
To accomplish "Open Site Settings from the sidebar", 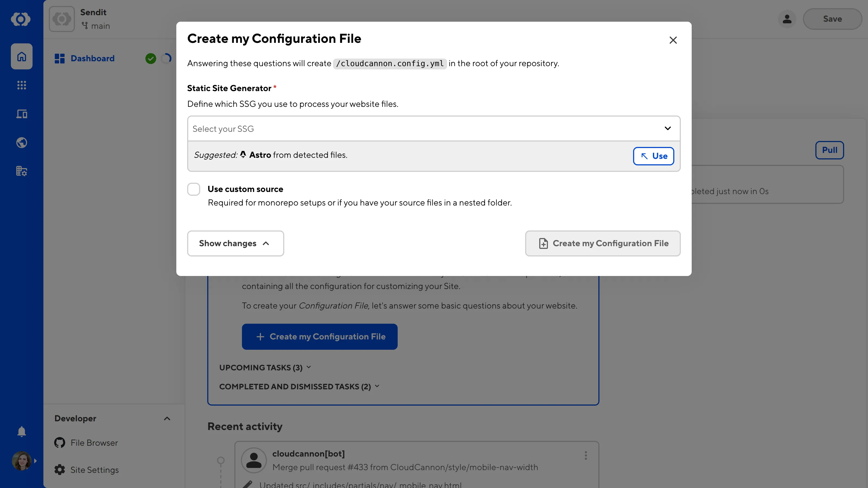I will coord(94,470).
